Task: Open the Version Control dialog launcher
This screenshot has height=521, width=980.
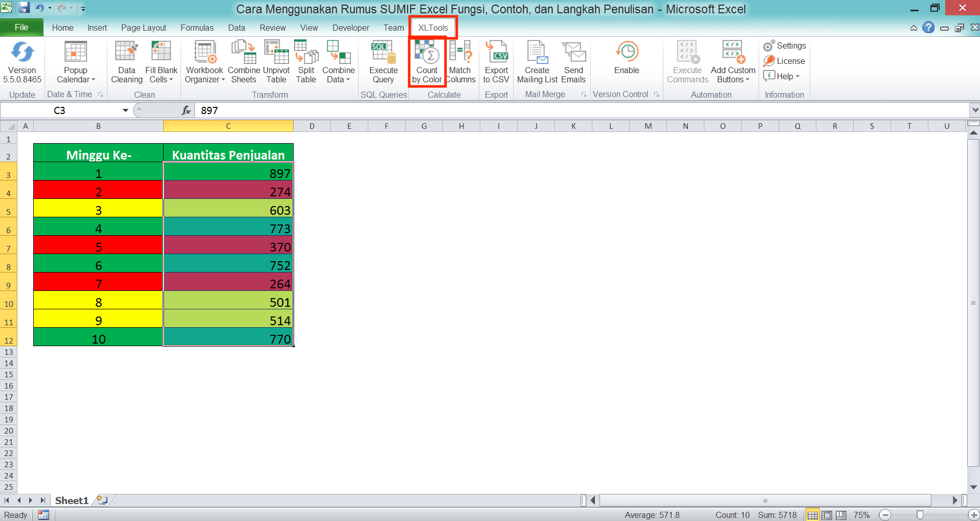Action: pos(656,95)
